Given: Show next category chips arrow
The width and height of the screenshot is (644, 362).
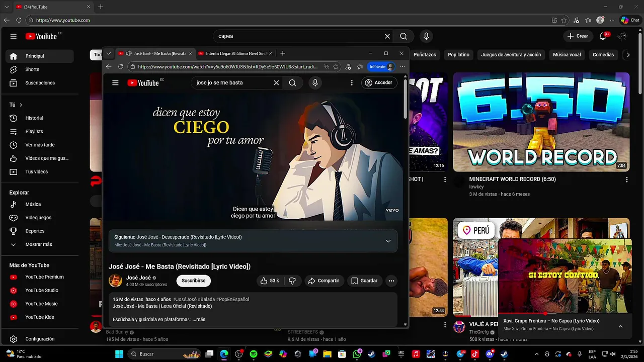Looking at the screenshot, I should [627, 55].
